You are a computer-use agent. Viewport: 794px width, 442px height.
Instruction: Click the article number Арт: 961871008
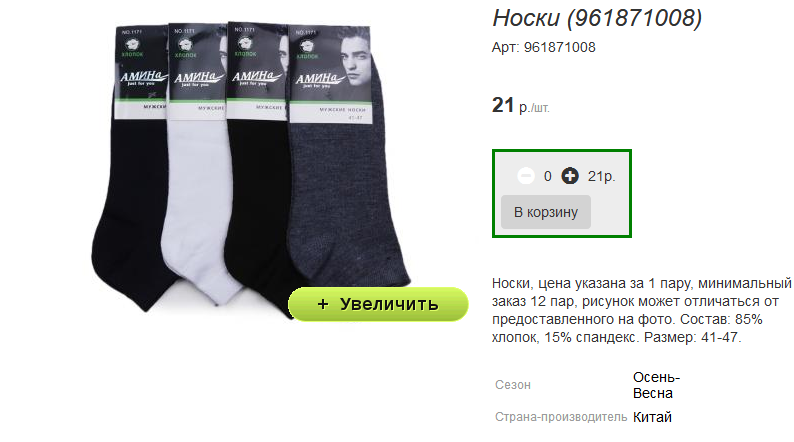tap(543, 48)
